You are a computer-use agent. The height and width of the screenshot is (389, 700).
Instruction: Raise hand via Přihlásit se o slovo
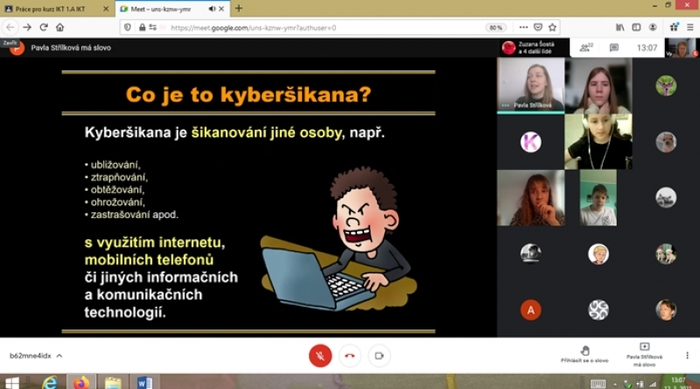[x=584, y=354]
